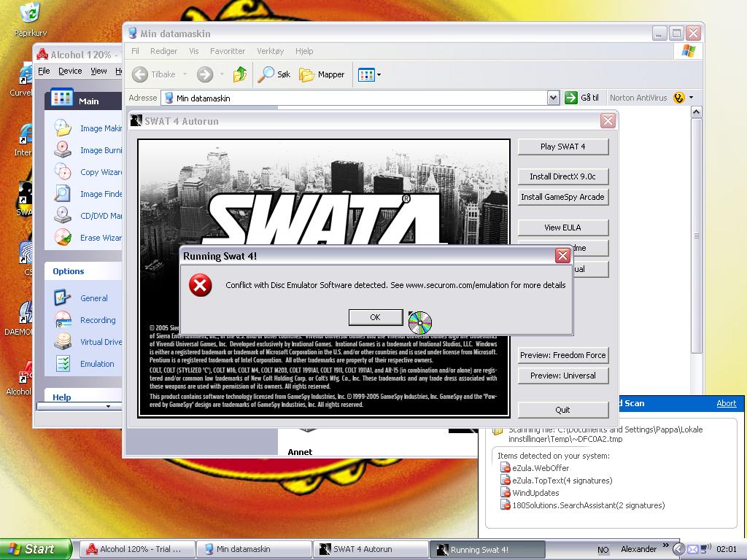Image resolution: width=747 pixels, height=560 pixels.
Task: Expand hidden system tray icons arrow
Action: 678,549
